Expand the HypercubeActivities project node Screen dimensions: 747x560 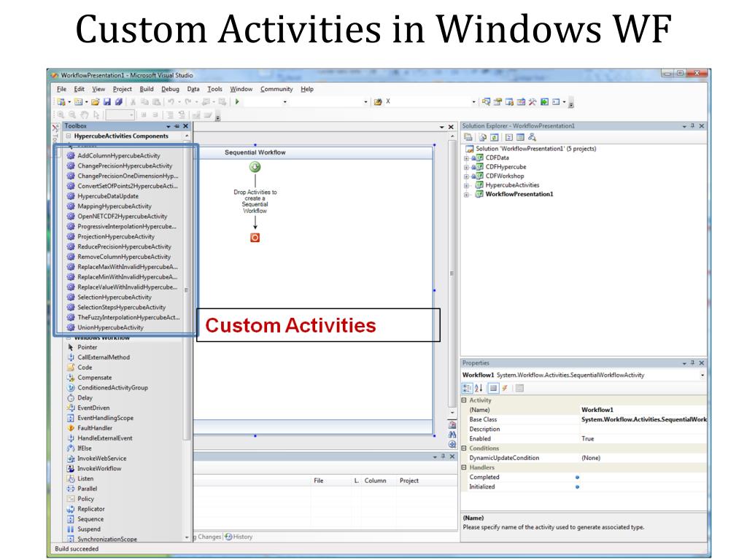(x=466, y=185)
